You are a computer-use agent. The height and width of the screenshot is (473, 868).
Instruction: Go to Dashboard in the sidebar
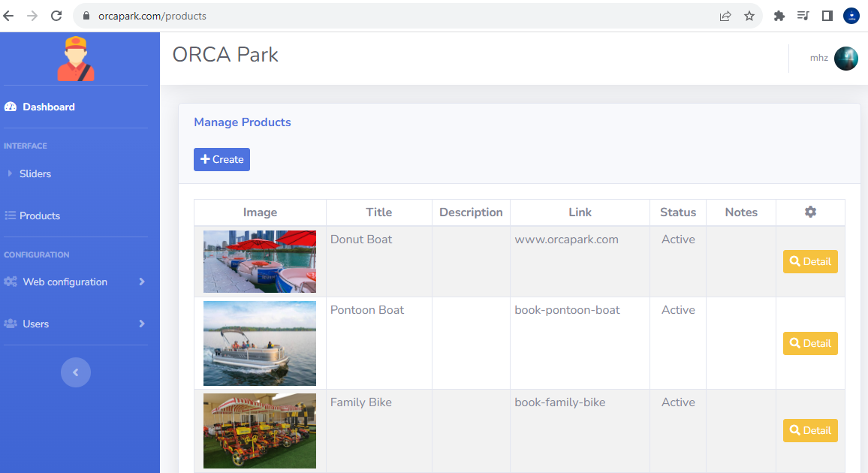(48, 107)
